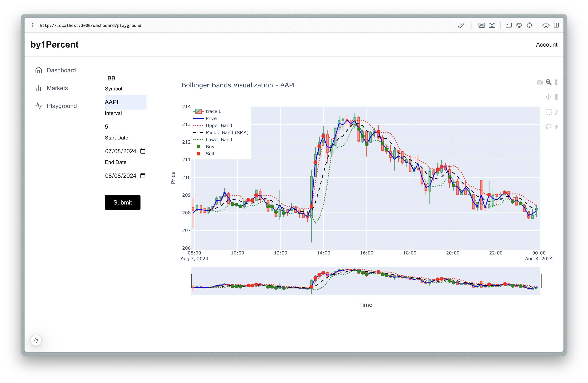Open Dashboard from the sidebar
588x383 pixels.
tap(61, 70)
